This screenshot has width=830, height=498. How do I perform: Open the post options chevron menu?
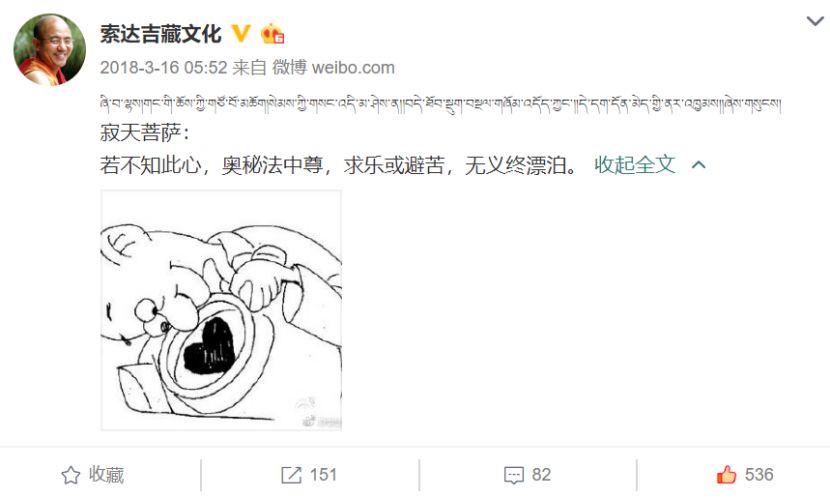click(815, 21)
